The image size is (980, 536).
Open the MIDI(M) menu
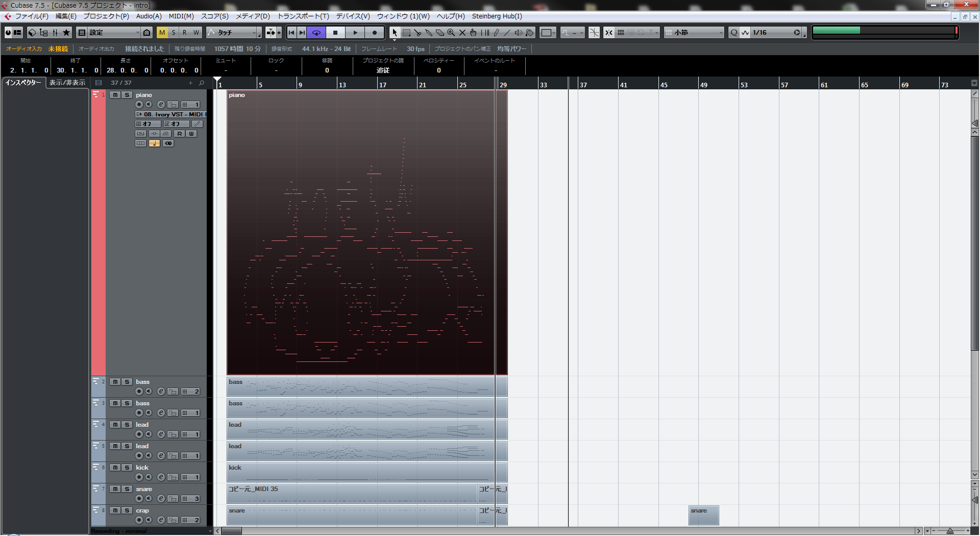[181, 16]
